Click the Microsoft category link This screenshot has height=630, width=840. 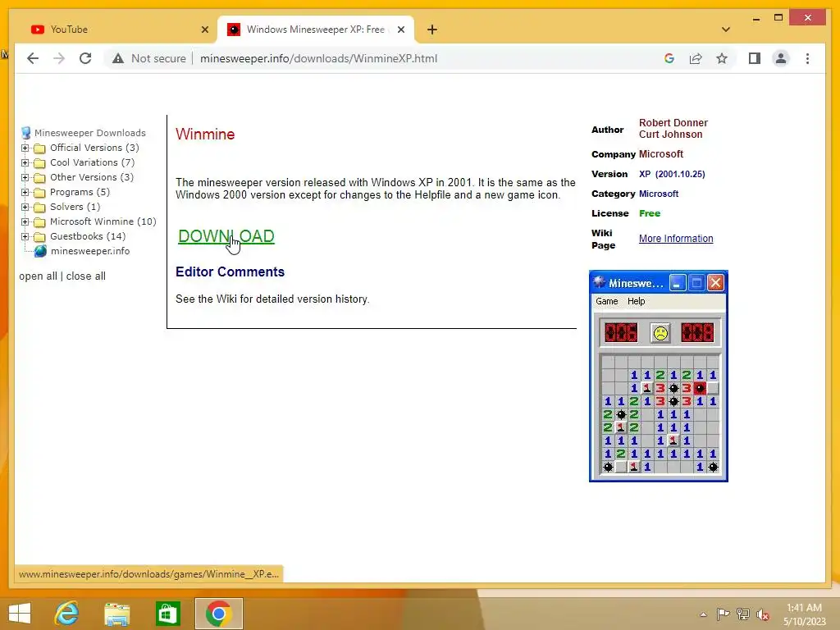pos(659,194)
